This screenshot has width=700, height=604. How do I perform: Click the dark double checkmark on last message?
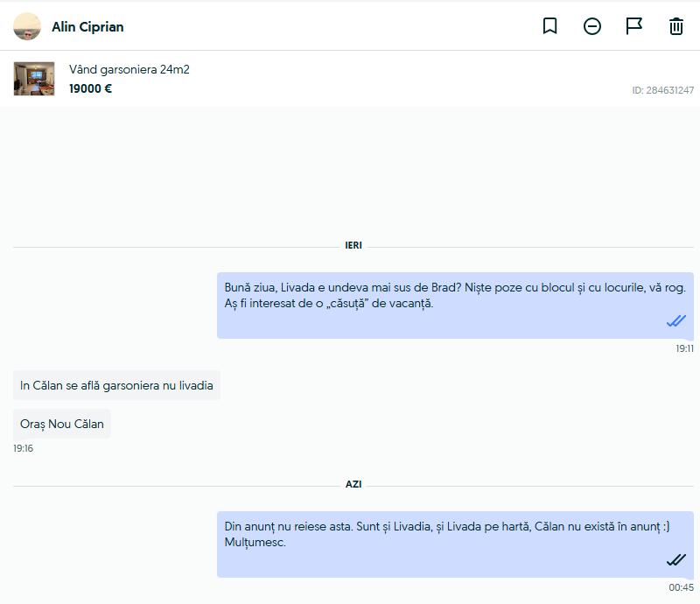pos(675,559)
